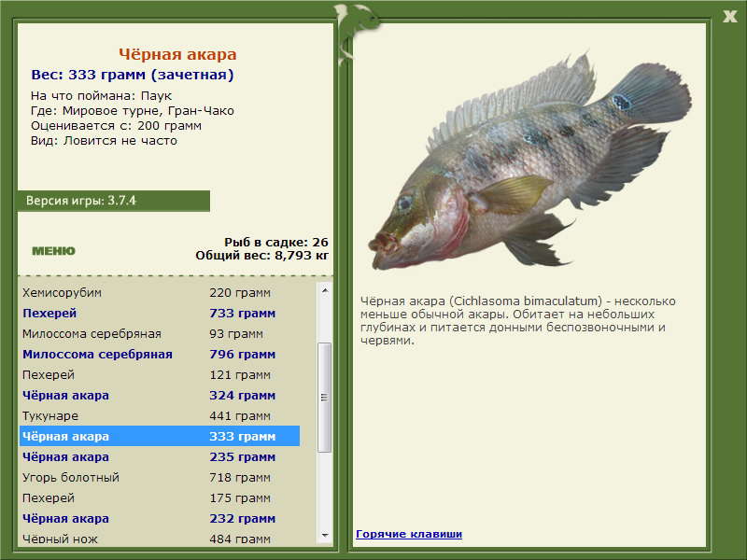Click the На что поймана: Паук line

(x=101, y=96)
